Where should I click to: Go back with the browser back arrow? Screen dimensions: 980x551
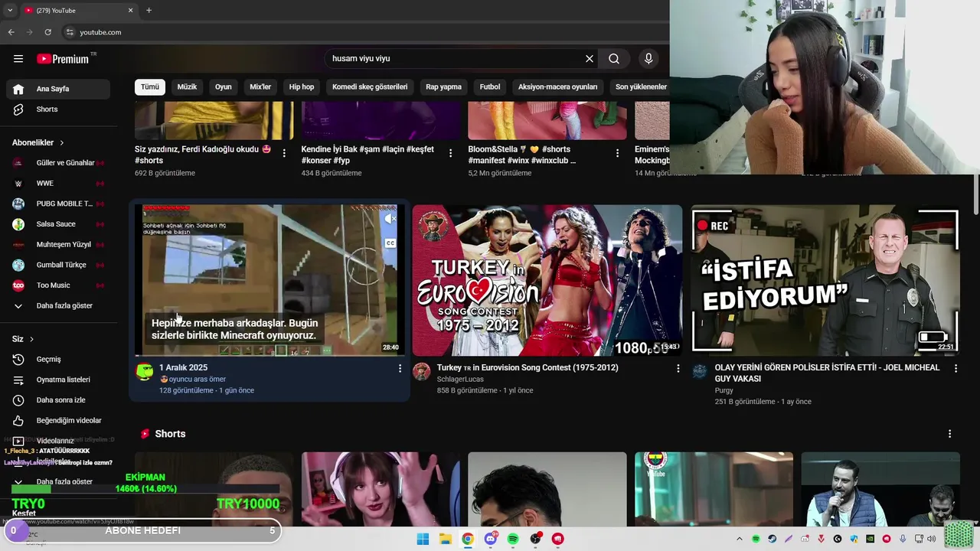click(x=11, y=32)
